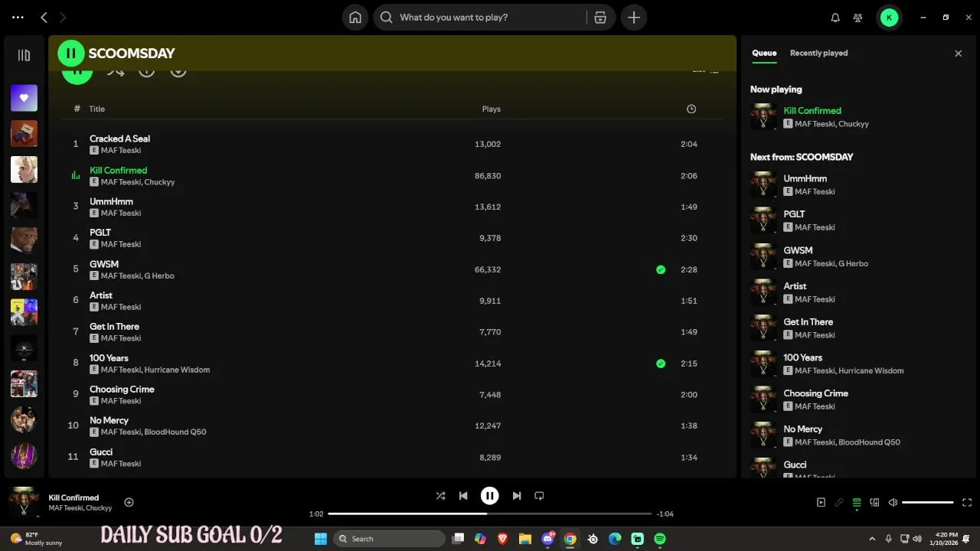Image resolution: width=980 pixels, height=551 pixels.
Task: Toggle repeat mode
Action: click(539, 496)
